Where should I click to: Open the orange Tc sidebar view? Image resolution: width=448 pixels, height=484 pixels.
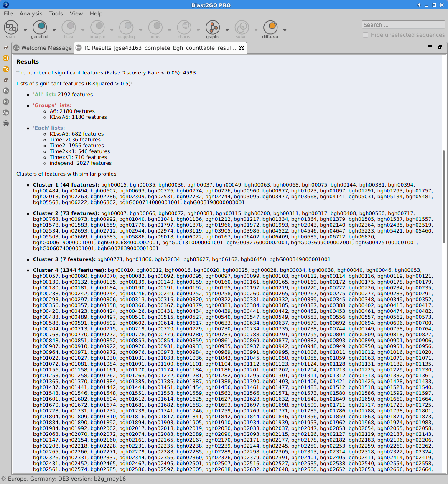pyautogui.click(x=6, y=69)
